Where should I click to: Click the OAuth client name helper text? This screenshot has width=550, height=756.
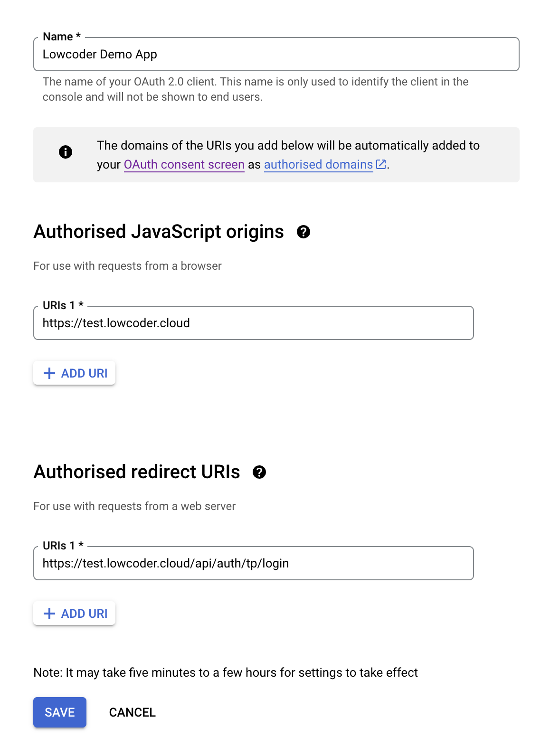coord(255,89)
